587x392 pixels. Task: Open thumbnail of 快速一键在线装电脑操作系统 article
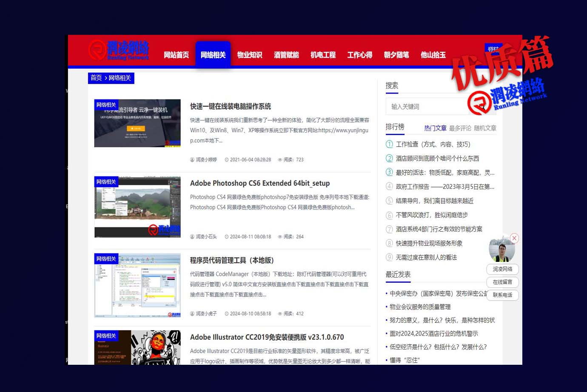click(x=137, y=123)
